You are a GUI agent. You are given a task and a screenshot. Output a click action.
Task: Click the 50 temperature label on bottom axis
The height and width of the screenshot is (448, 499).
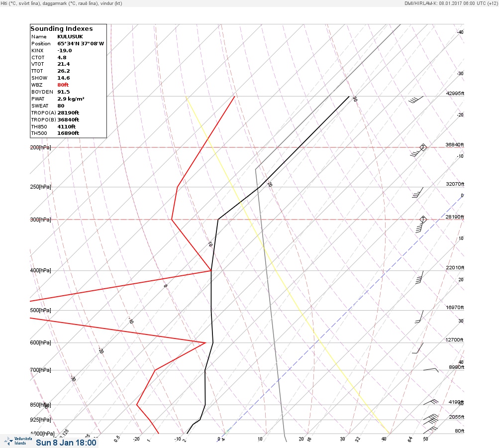pos(425,439)
